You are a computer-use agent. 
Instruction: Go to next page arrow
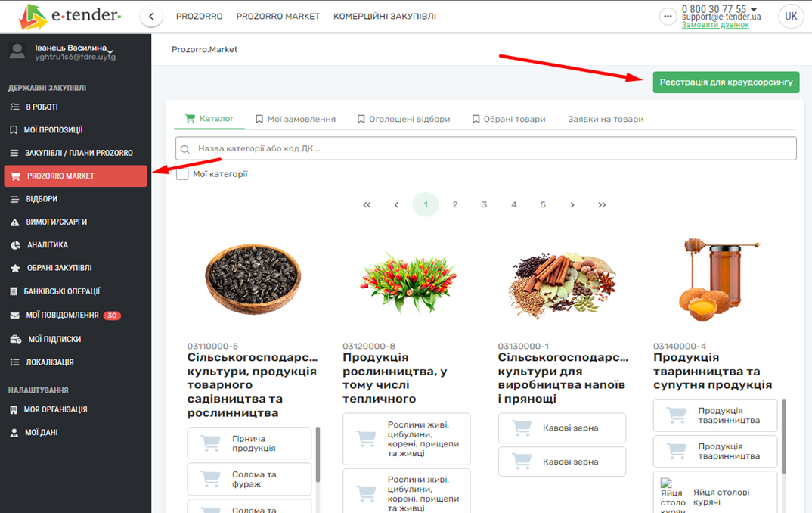(572, 205)
